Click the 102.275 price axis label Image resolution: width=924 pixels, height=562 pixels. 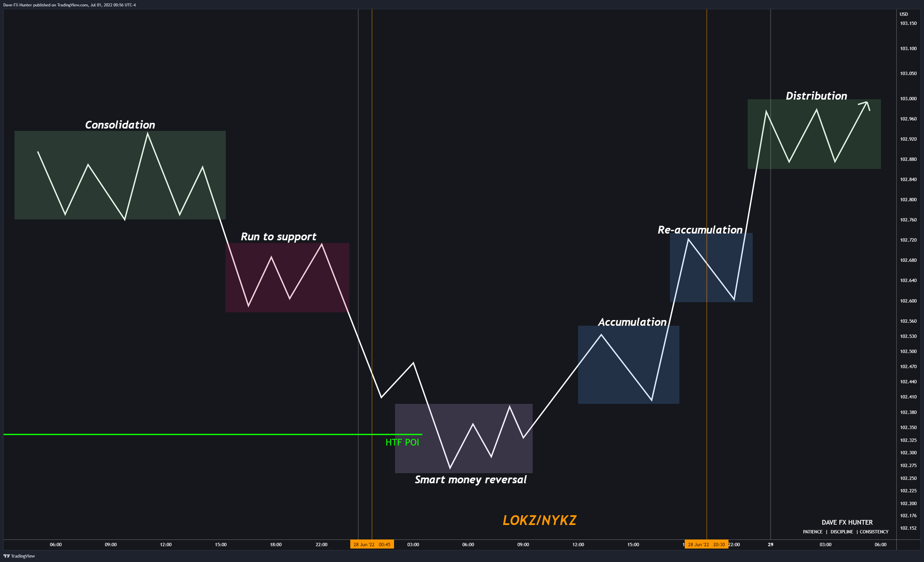point(908,465)
